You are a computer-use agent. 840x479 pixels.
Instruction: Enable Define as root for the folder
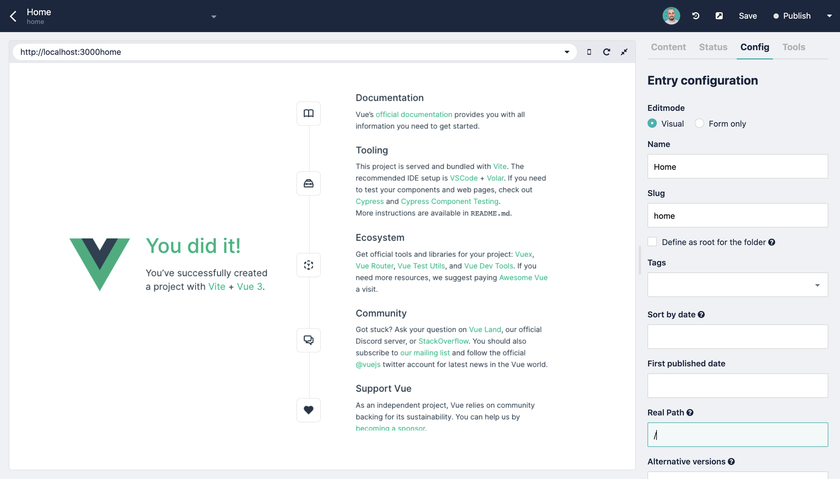652,242
